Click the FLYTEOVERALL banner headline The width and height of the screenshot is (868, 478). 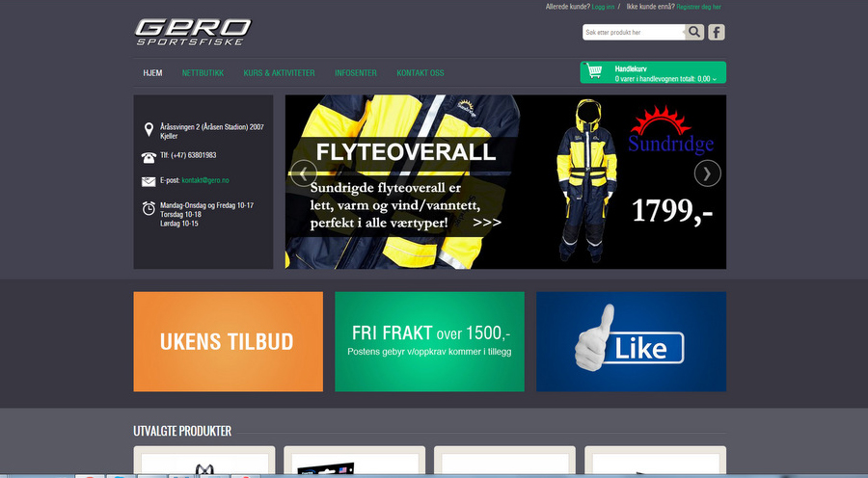point(406,152)
